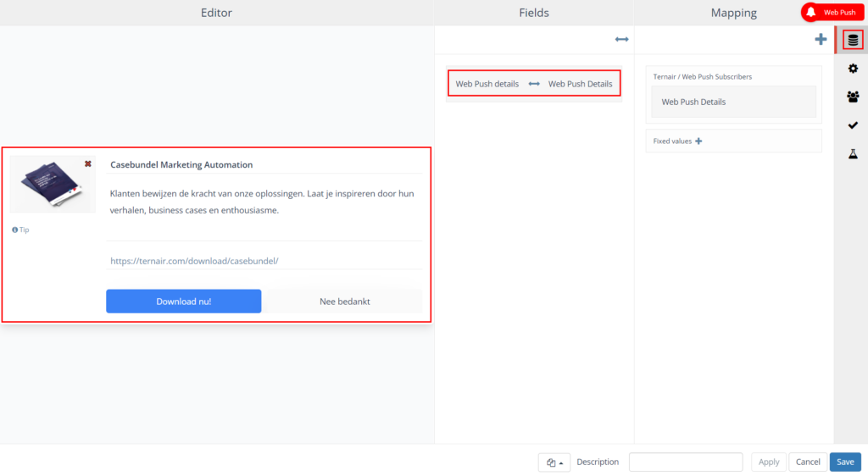Click the double-arrow icon in Fields toolbar
This screenshot has width=868, height=476.
(x=621, y=39)
